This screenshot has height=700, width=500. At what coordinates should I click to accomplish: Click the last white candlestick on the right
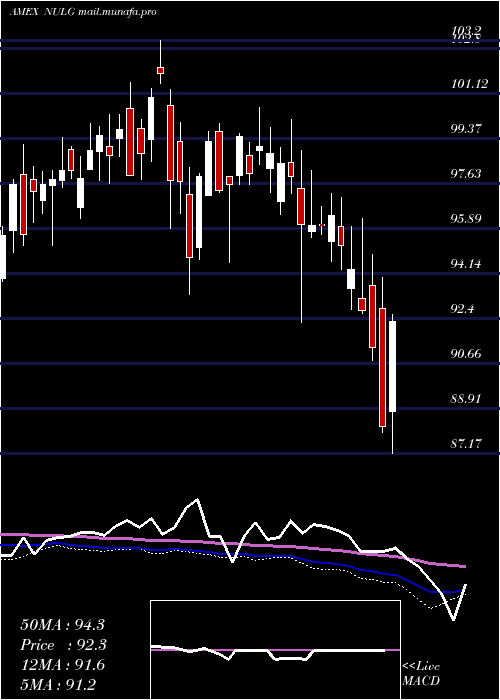coord(392,366)
